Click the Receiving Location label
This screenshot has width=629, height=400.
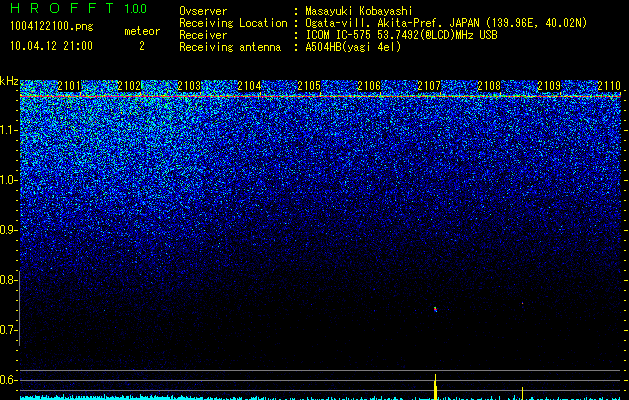point(233,23)
